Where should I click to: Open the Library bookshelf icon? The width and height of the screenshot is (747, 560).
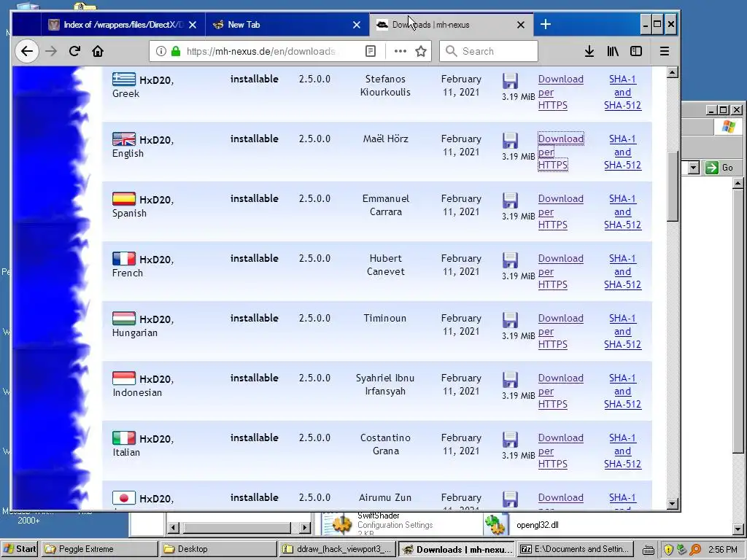613,51
